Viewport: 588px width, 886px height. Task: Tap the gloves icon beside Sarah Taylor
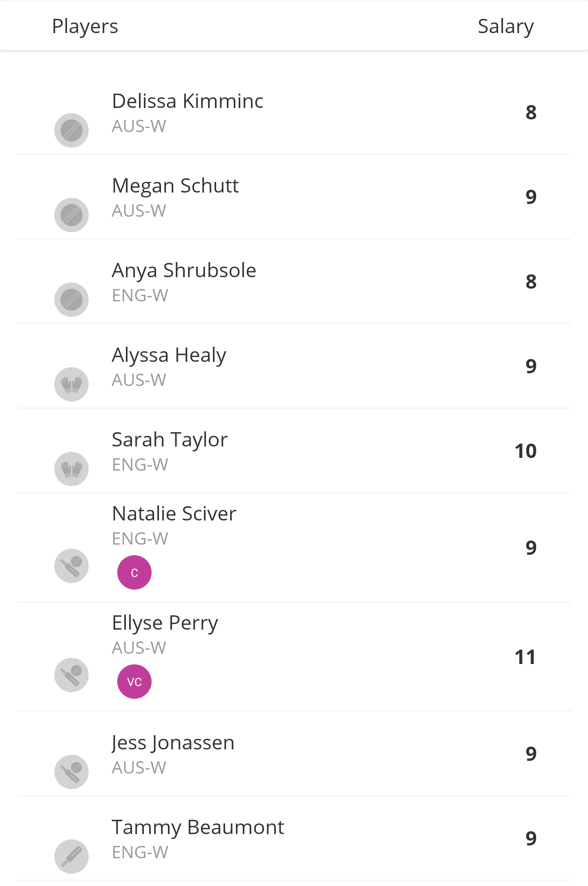(72, 469)
